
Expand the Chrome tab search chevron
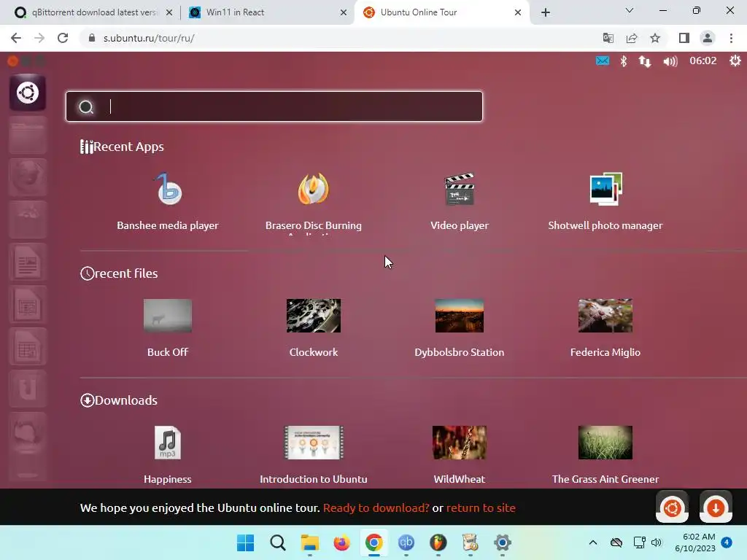[630, 10]
